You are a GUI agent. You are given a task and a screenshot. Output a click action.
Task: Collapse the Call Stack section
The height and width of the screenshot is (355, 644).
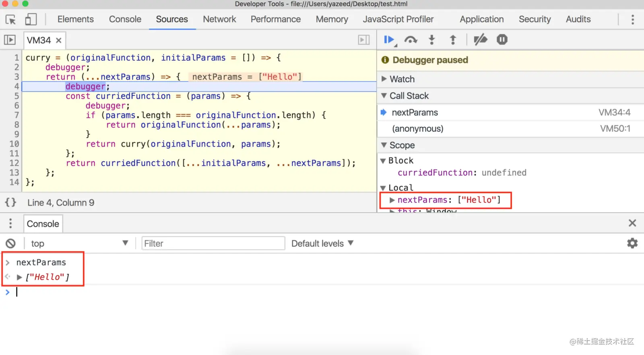409,96
